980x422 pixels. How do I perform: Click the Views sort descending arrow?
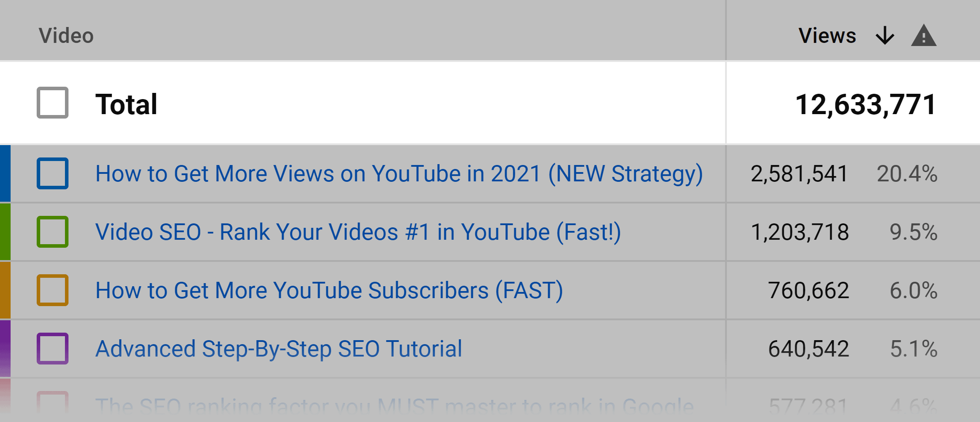[885, 35]
